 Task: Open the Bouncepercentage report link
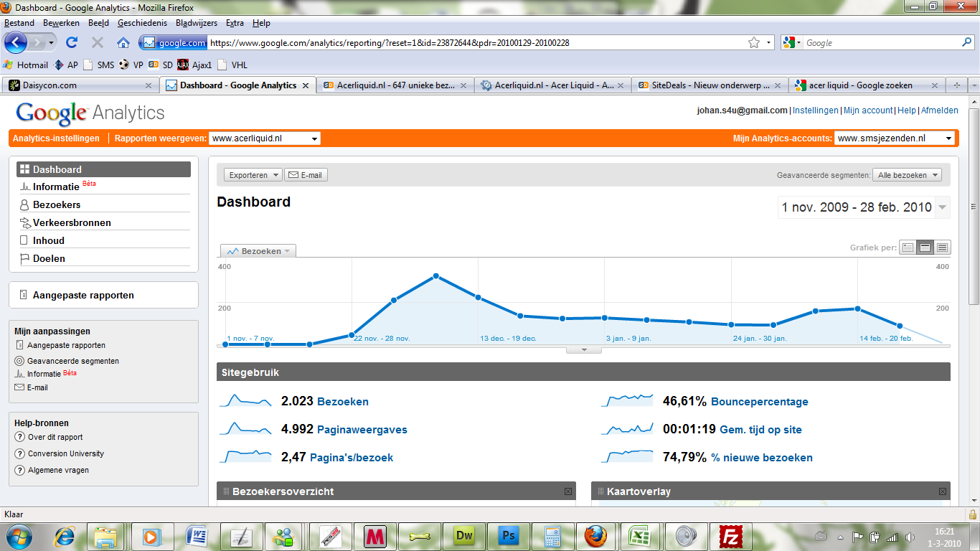(x=760, y=402)
